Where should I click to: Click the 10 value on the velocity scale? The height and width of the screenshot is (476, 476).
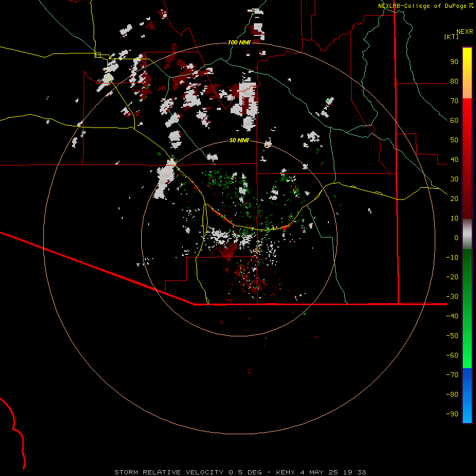(x=454, y=218)
